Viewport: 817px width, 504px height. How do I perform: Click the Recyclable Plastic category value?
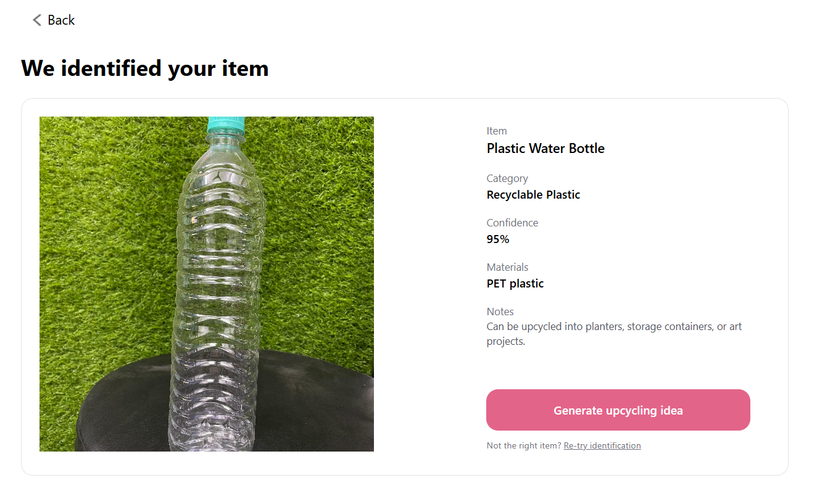pos(533,195)
